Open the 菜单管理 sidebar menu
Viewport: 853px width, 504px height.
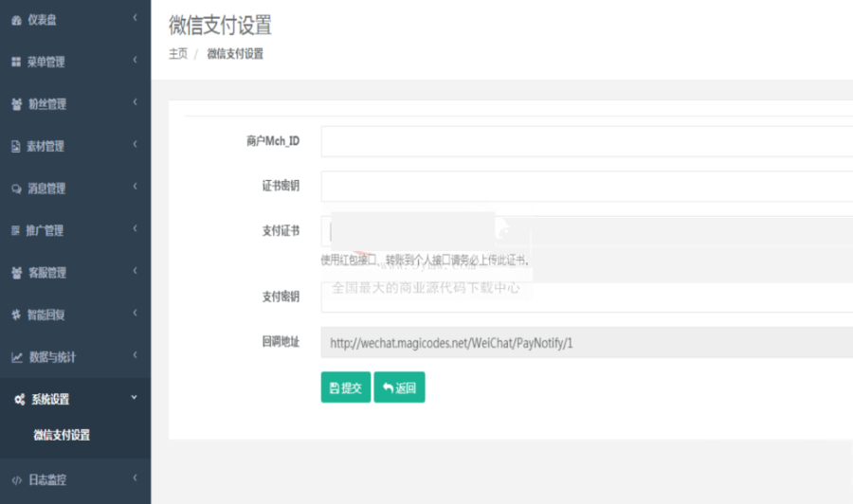click(75, 62)
